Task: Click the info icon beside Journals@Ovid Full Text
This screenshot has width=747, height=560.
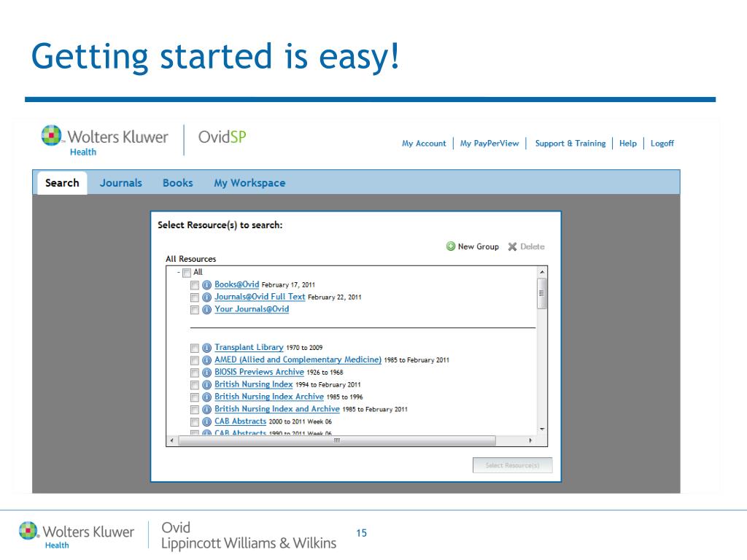Action: (206, 297)
